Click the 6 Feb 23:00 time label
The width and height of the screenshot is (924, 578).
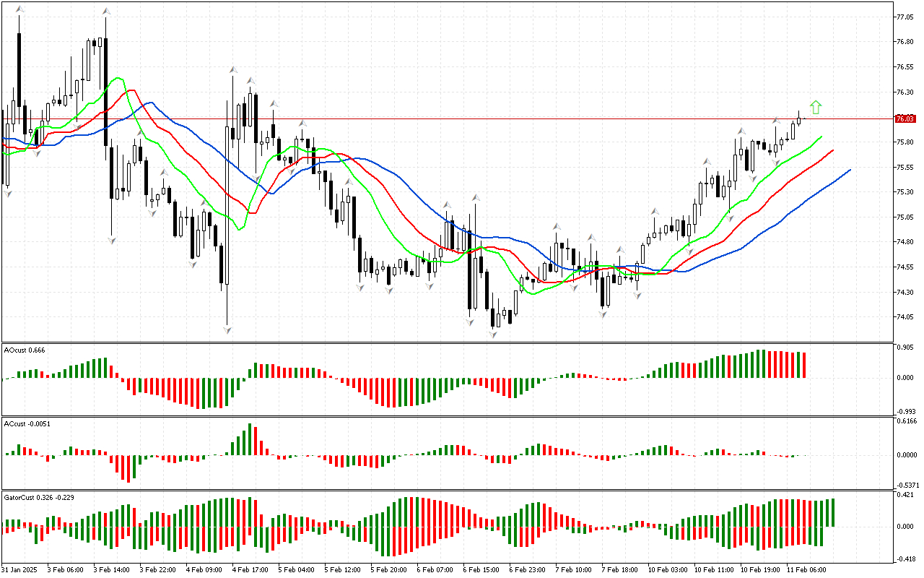(528, 570)
